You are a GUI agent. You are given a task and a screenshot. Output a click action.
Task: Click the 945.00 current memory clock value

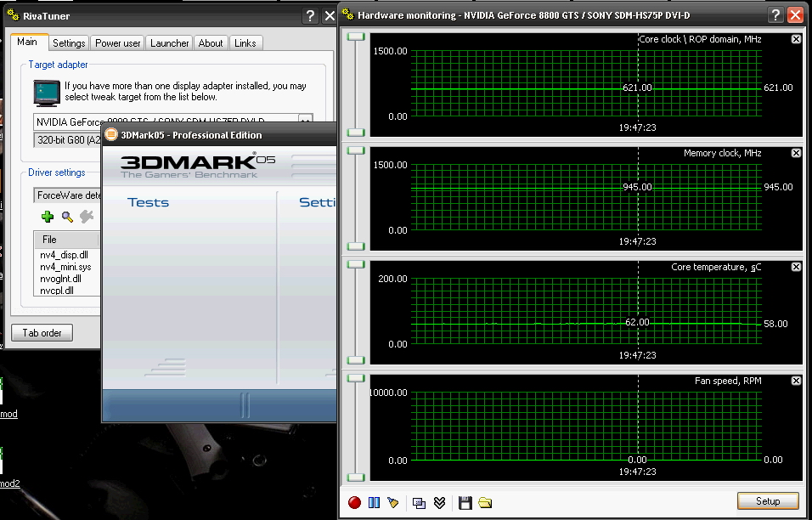coord(778,187)
